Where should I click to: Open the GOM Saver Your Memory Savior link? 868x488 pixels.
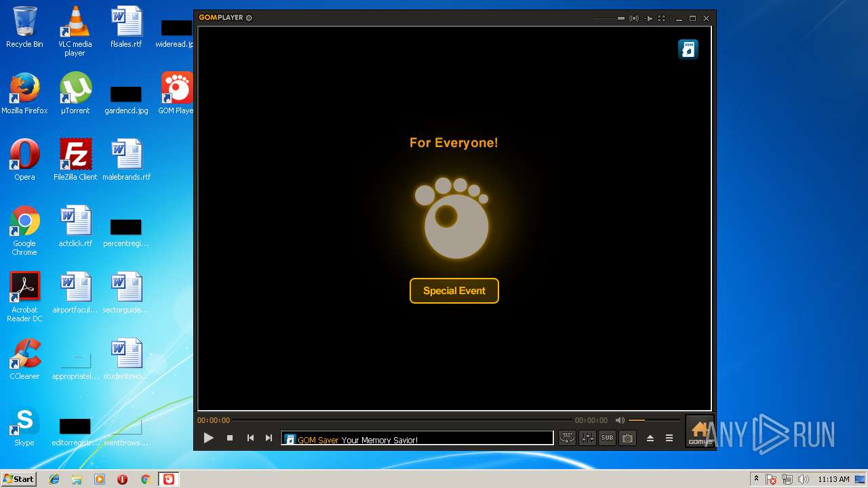[357, 440]
